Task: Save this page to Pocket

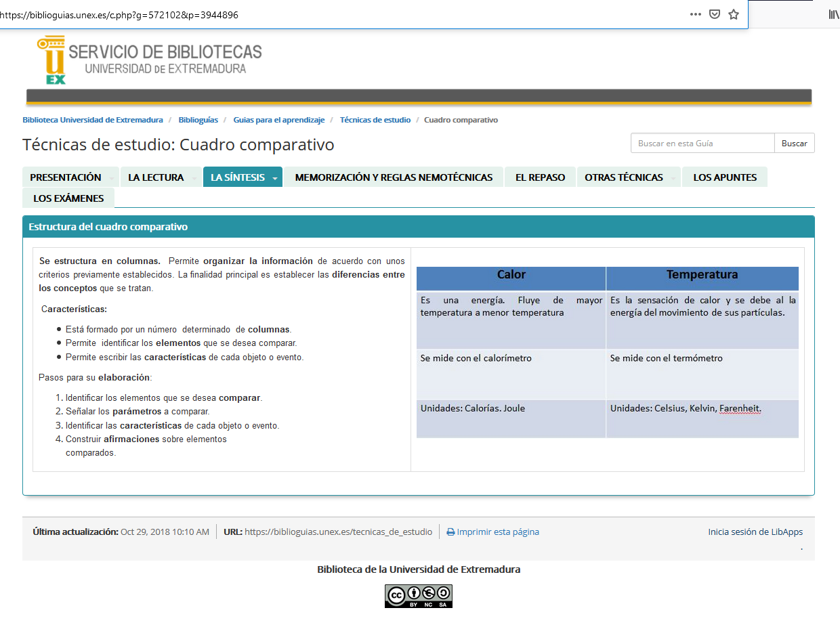Action: coord(714,14)
